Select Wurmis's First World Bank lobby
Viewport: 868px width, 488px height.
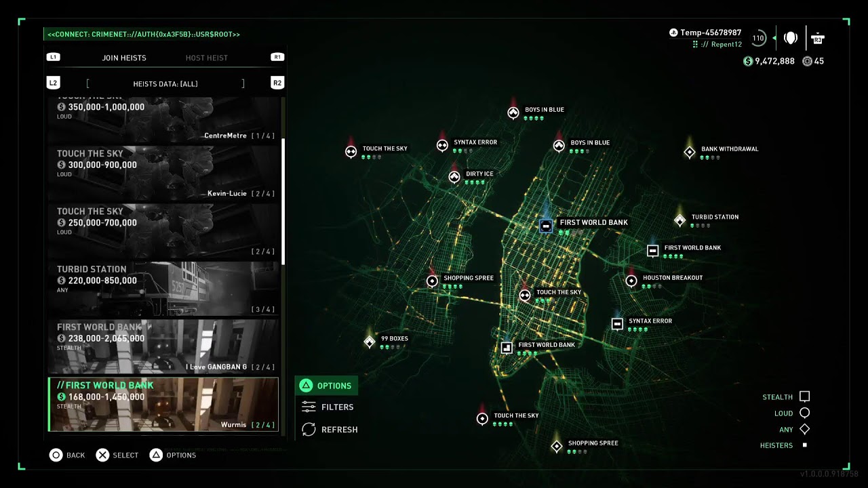pos(163,405)
